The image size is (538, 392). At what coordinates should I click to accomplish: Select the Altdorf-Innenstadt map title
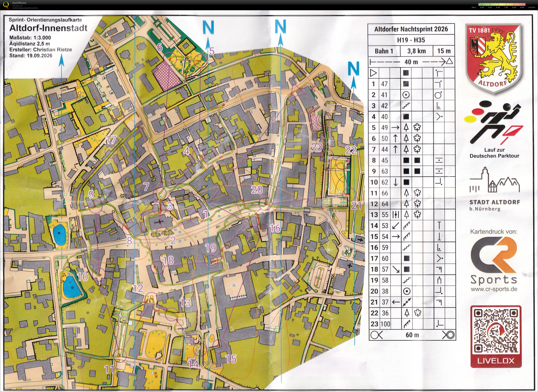[x=48, y=28]
